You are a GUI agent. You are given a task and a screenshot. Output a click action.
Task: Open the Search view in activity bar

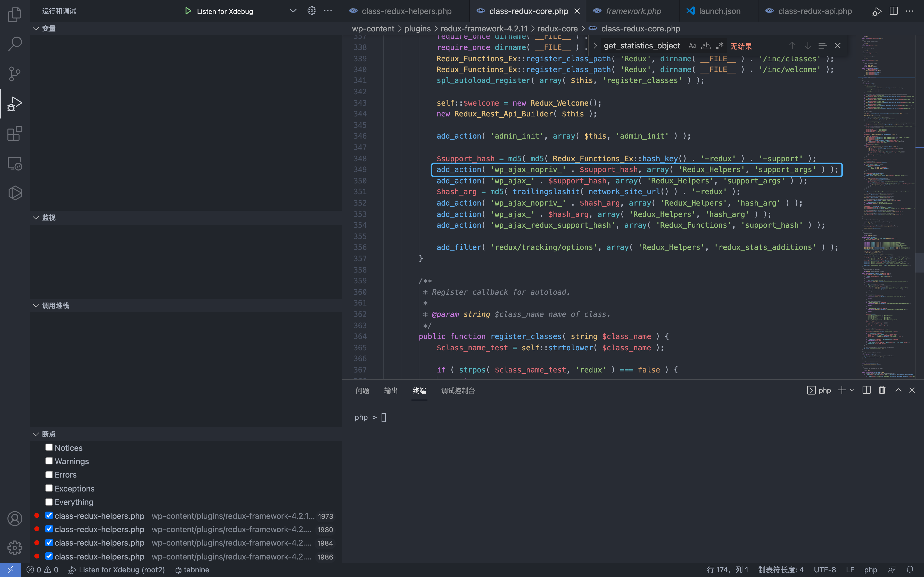tap(14, 44)
